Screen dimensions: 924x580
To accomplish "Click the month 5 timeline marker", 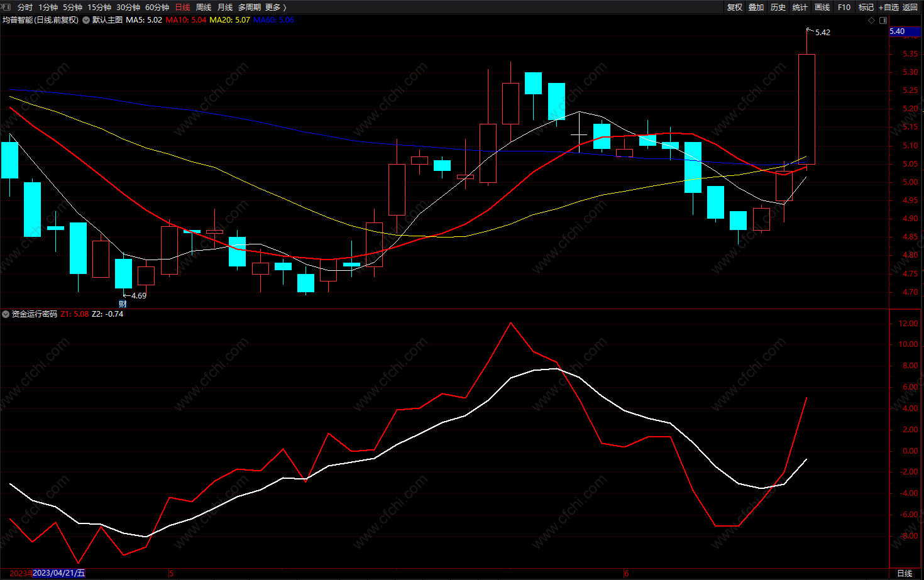I will click(x=172, y=573).
